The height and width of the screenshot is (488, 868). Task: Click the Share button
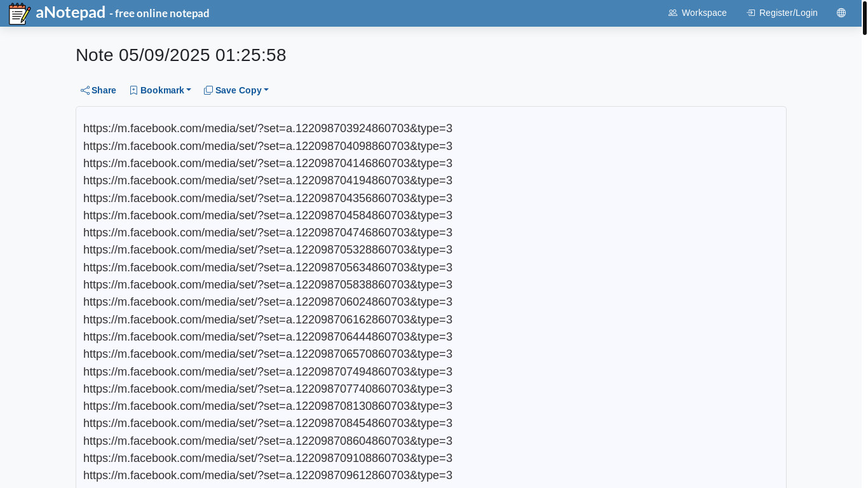point(98,90)
